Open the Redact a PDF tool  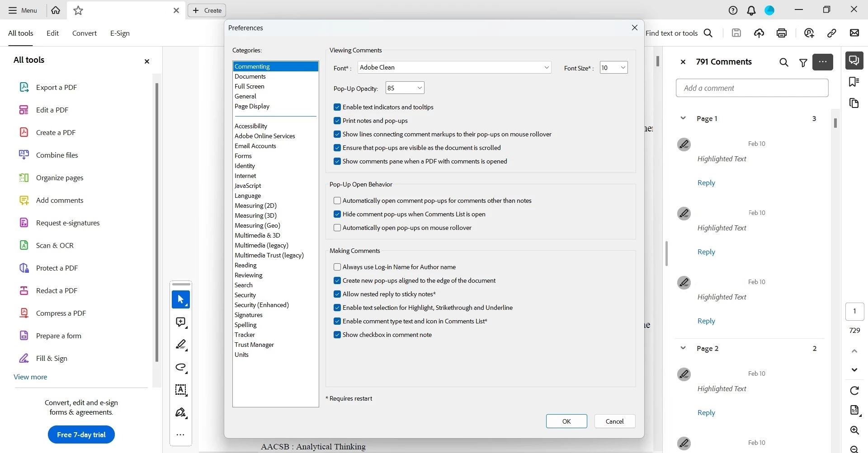click(48, 290)
